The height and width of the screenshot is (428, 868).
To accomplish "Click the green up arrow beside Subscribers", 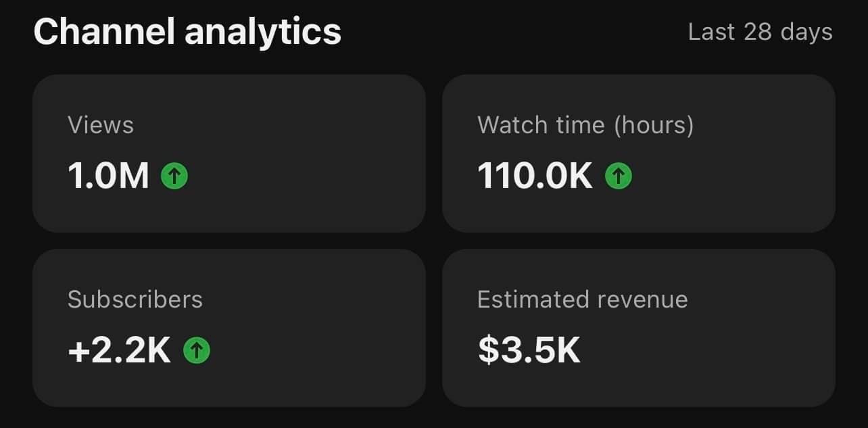I will point(196,350).
